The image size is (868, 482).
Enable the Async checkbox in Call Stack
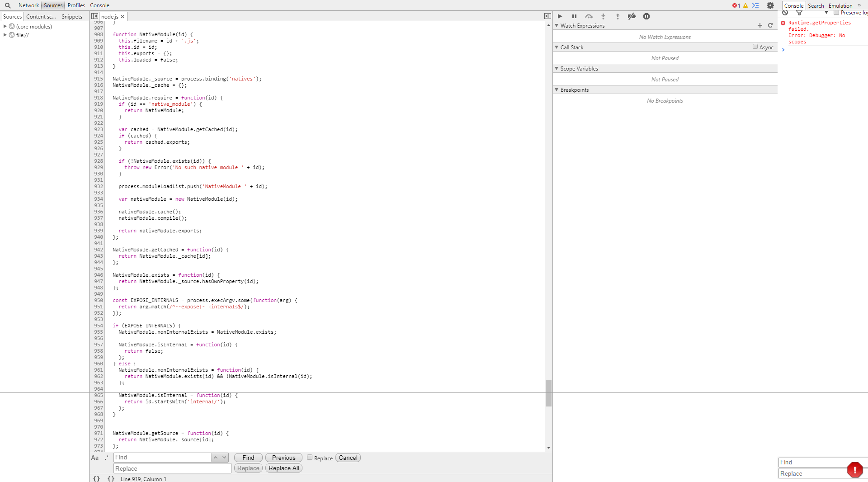pos(755,47)
